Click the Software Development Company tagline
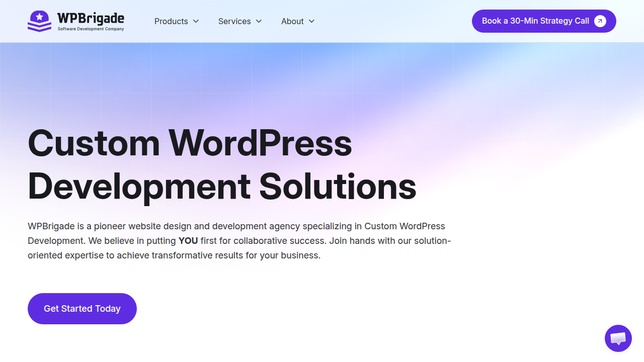 pyautogui.click(x=91, y=29)
